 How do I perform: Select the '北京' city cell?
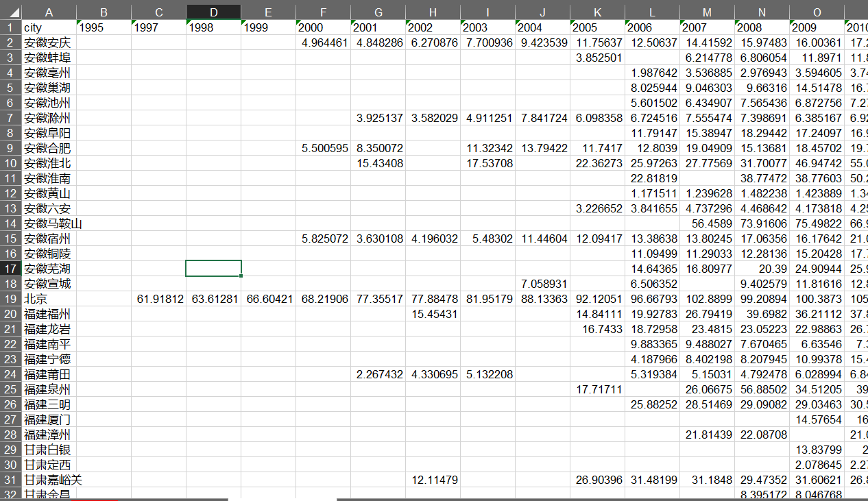49,299
